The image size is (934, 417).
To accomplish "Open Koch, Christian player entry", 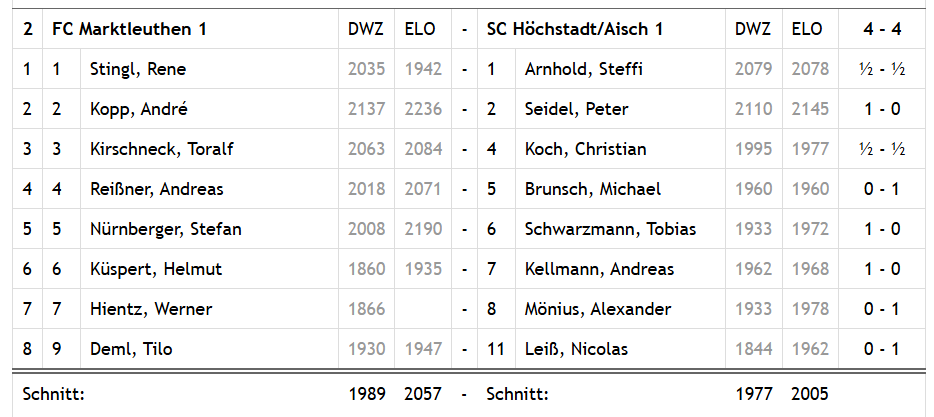I will [x=585, y=149].
